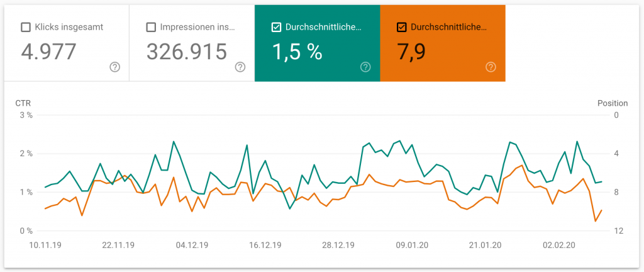Enable the Impressionen checkbox
Image resolution: width=644 pixels, height=272 pixels.
(151, 28)
